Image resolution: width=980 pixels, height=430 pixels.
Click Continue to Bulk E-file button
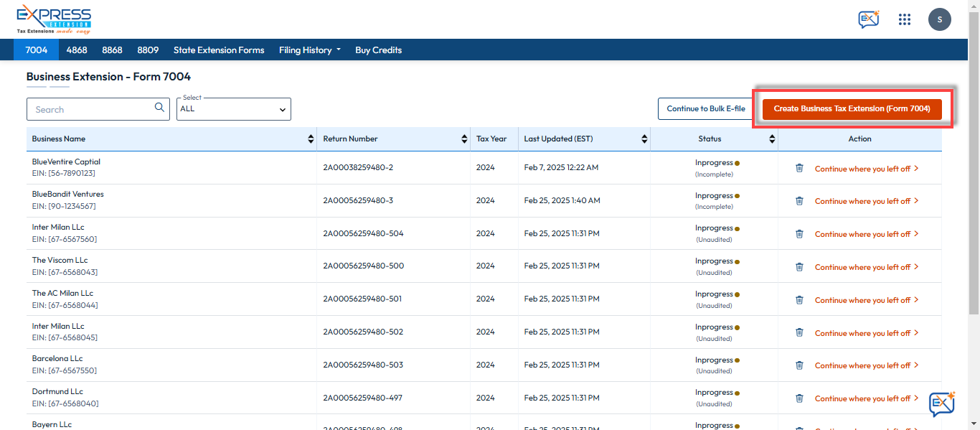[x=706, y=109]
